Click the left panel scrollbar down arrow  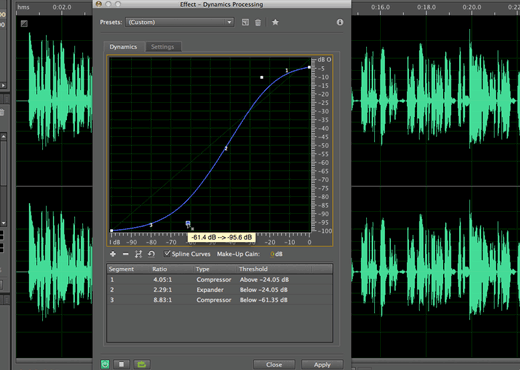pyautogui.click(x=3, y=223)
